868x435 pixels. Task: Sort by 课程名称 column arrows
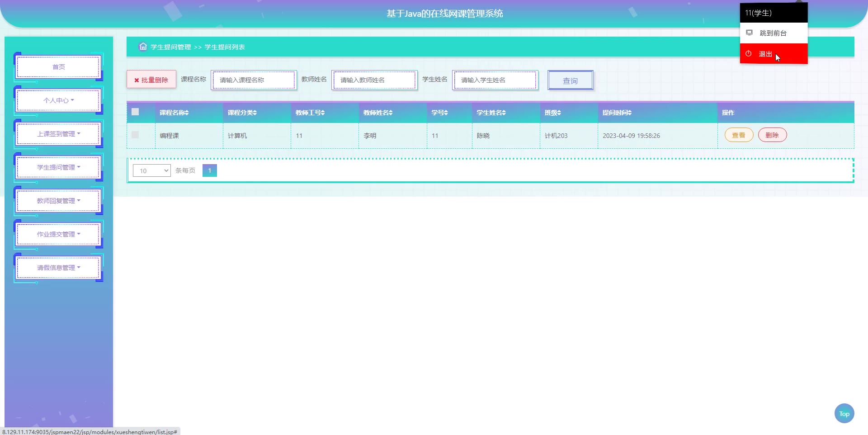click(187, 113)
